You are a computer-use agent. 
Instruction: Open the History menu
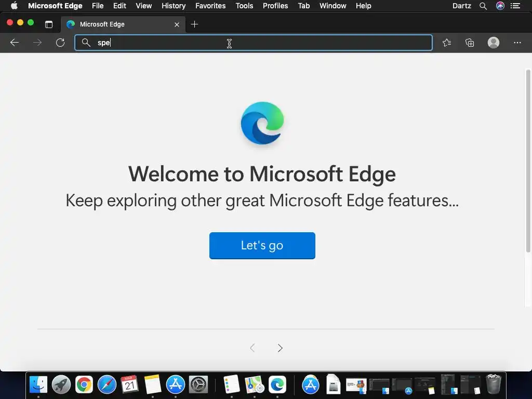coord(174,6)
